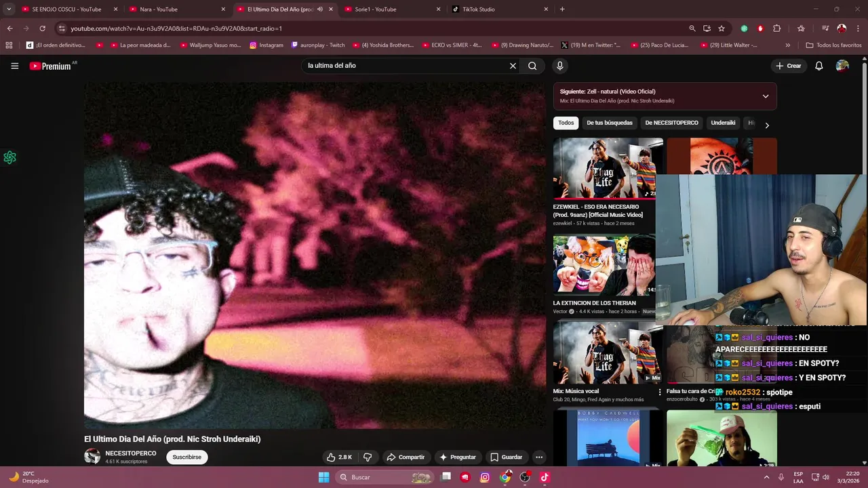Open the ChatGPT sidebar icon
The width and height of the screenshot is (868, 488).
(9, 157)
